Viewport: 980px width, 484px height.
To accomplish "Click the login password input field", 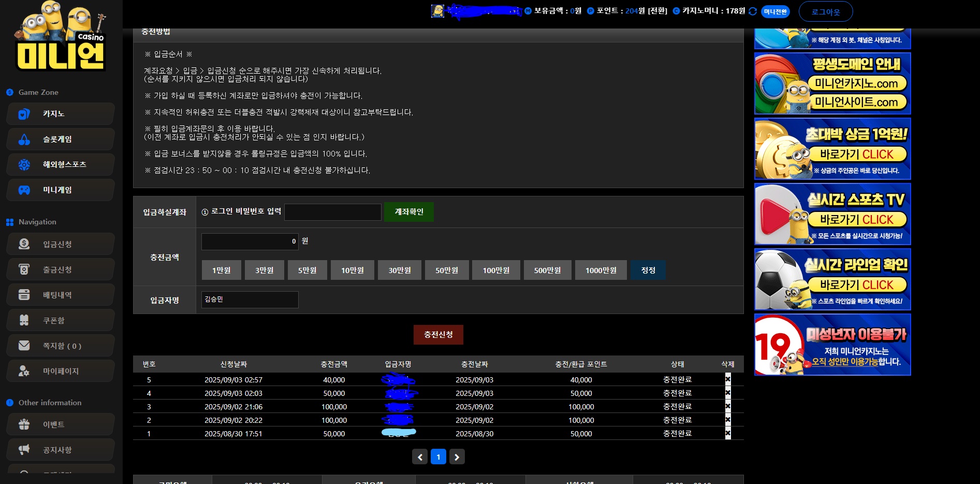I will click(x=332, y=212).
